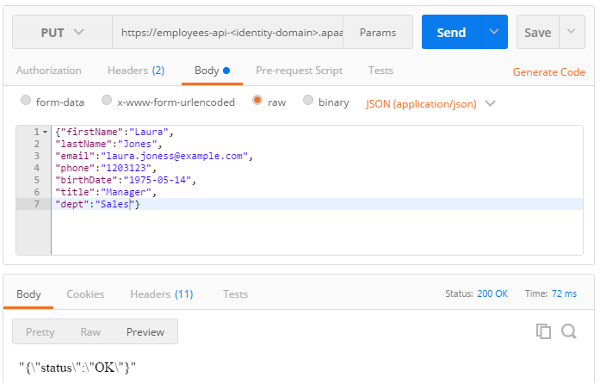Click the 200 OK status value
The width and height of the screenshot is (600, 383).
click(492, 294)
